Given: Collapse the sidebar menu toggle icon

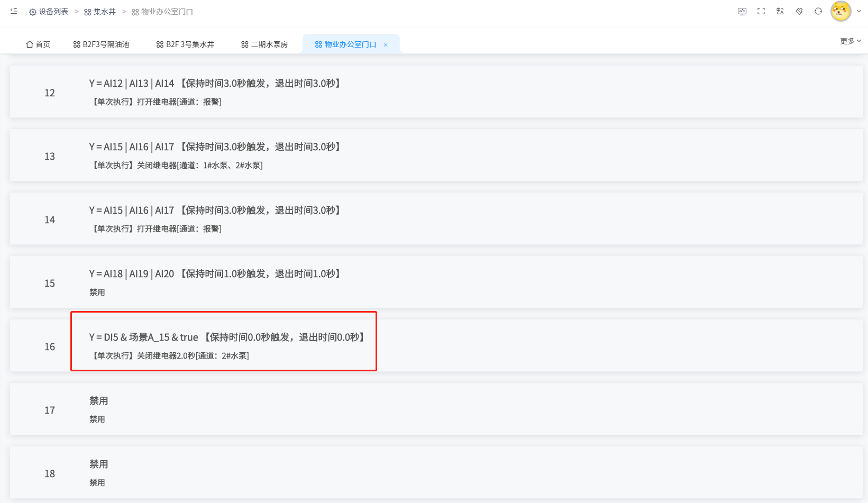Looking at the screenshot, I should tap(14, 11).
